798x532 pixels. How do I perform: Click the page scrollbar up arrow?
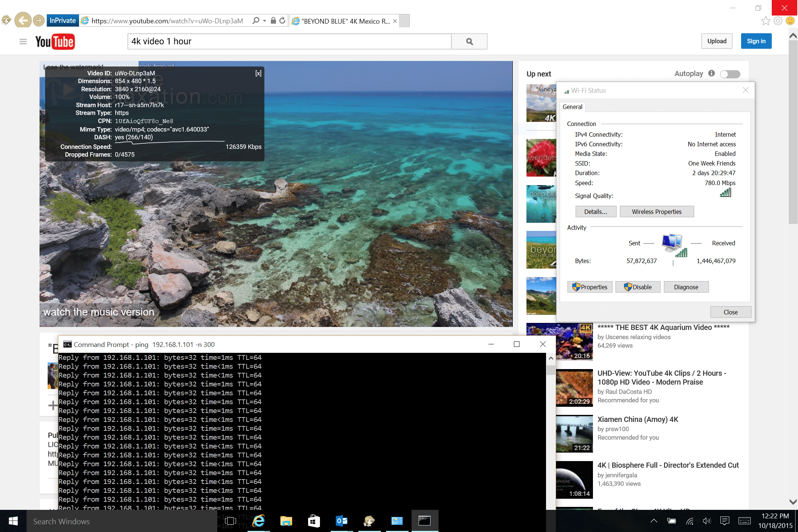pyautogui.click(x=793, y=36)
